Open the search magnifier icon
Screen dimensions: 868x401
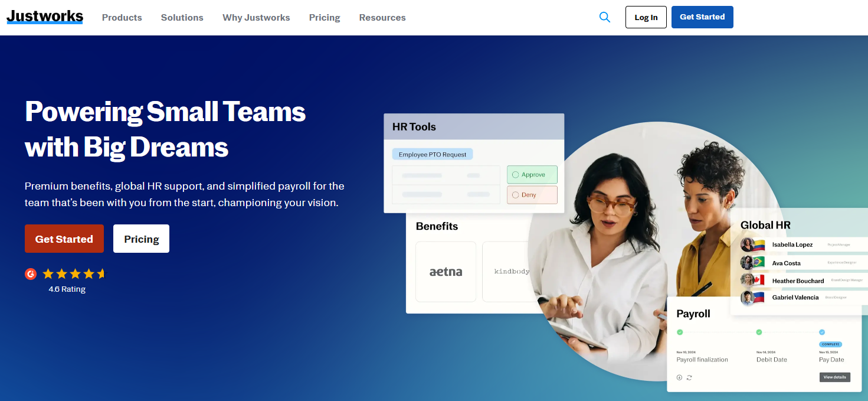[604, 17]
